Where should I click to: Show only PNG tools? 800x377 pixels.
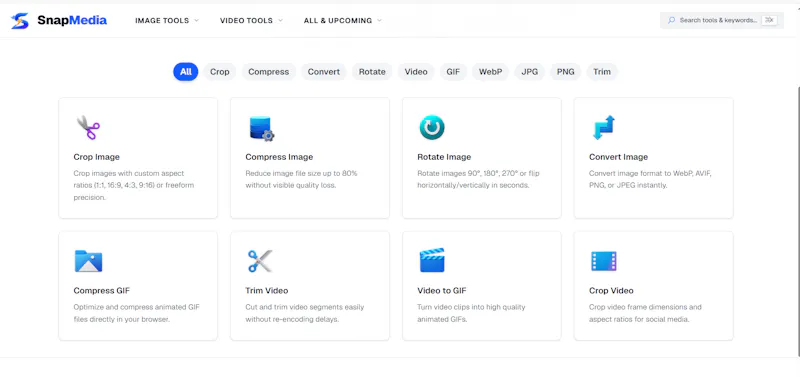coord(565,72)
